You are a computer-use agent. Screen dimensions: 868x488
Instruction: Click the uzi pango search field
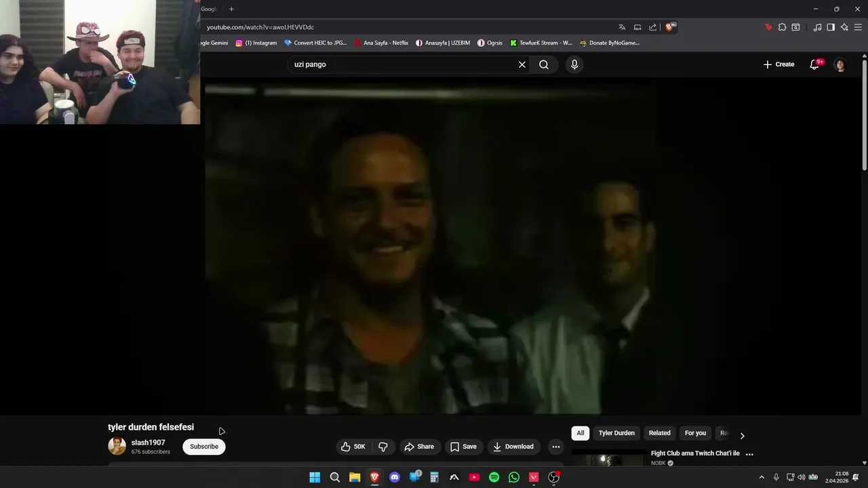coord(403,64)
